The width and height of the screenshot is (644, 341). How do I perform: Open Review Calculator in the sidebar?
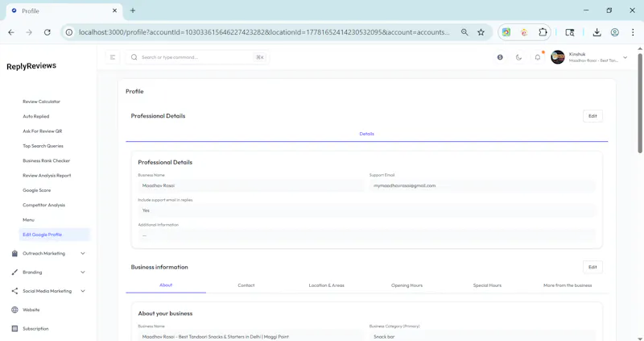42,102
